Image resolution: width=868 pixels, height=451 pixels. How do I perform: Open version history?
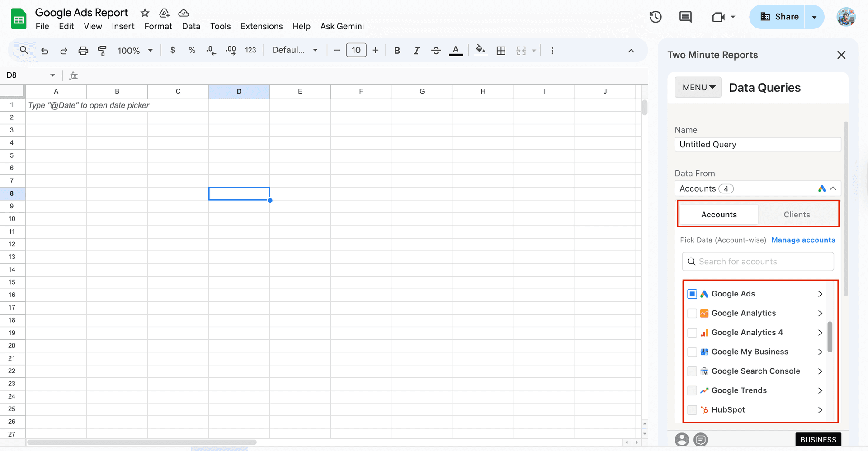click(x=655, y=17)
